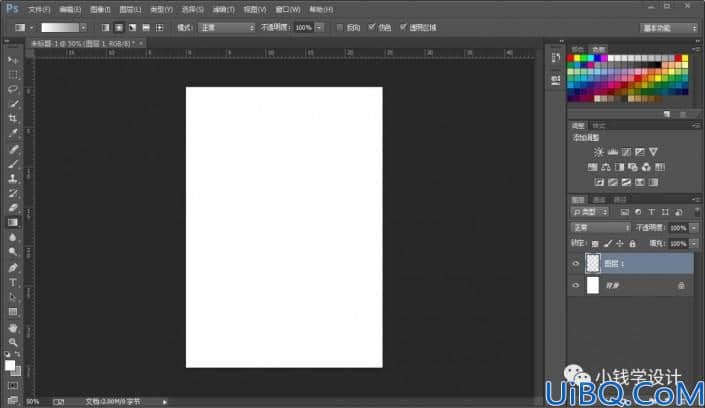The width and height of the screenshot is (705, 408).
Task: Select the Magic Wand tool
Action: pyautogui.click(x=13, y=104)
